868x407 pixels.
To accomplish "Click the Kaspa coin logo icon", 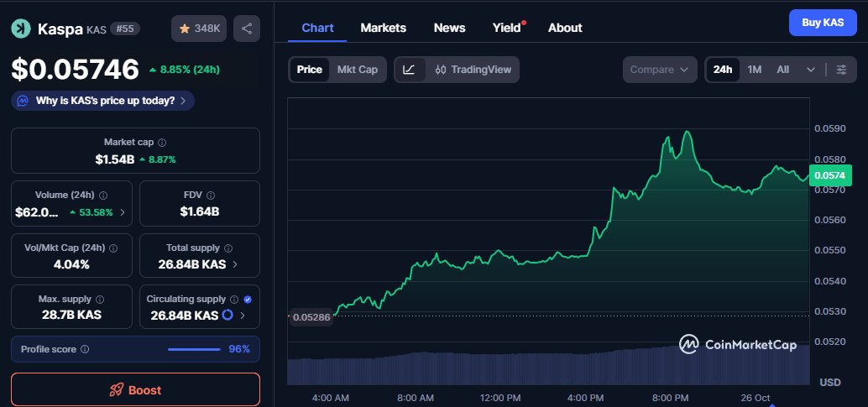I will [21, 29].
